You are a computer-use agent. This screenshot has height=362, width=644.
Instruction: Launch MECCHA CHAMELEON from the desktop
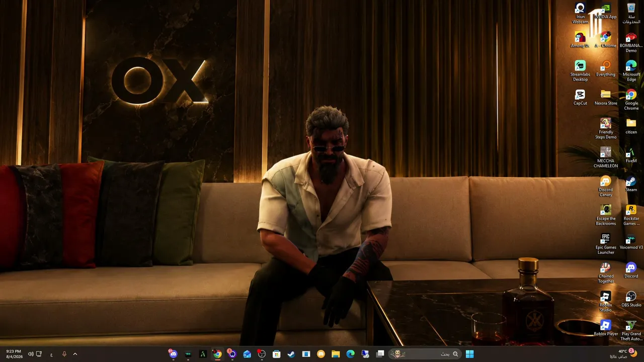pos(606,158)
